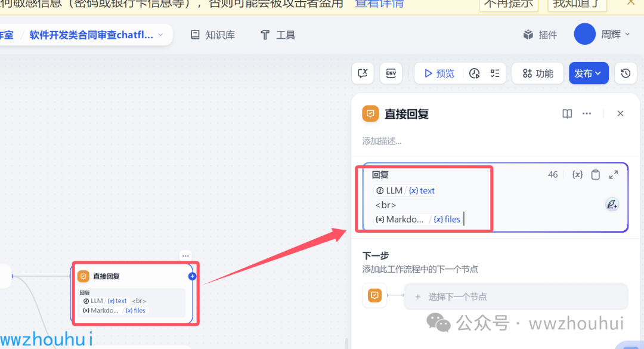Expand the 周辉 user account dropdown
The image size is (644, 349).
coord(615,35)
